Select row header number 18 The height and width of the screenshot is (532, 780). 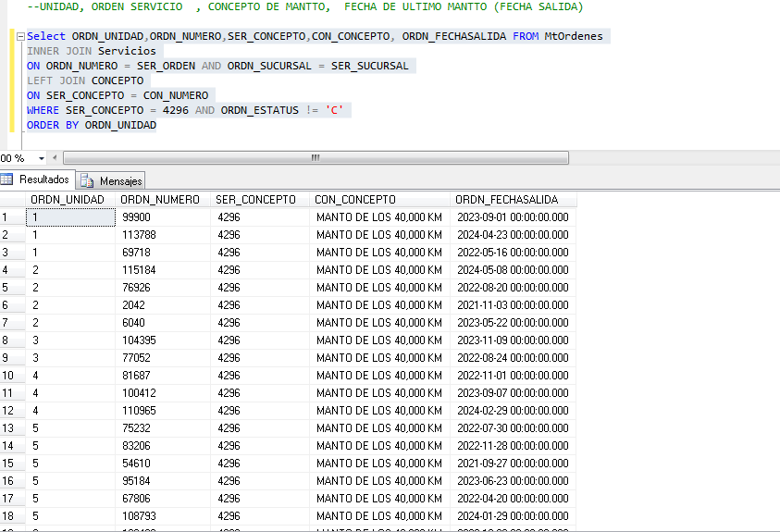12,516
